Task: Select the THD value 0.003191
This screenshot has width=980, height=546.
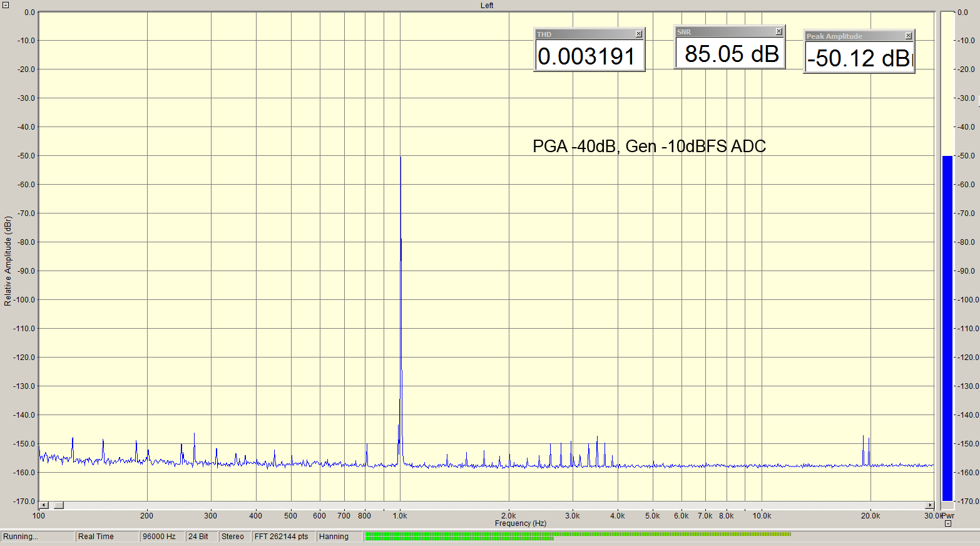Action: click(x=587, y=56)
